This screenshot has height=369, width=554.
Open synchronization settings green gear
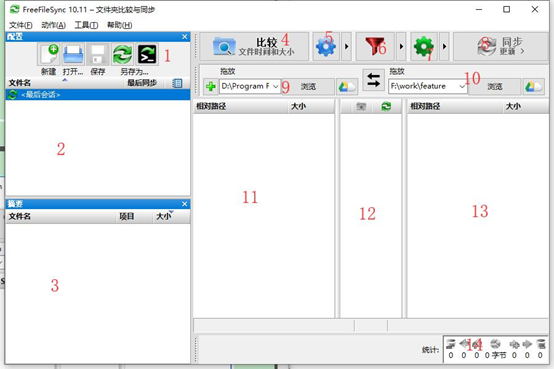pyautogui.click(x=424, y=47)
